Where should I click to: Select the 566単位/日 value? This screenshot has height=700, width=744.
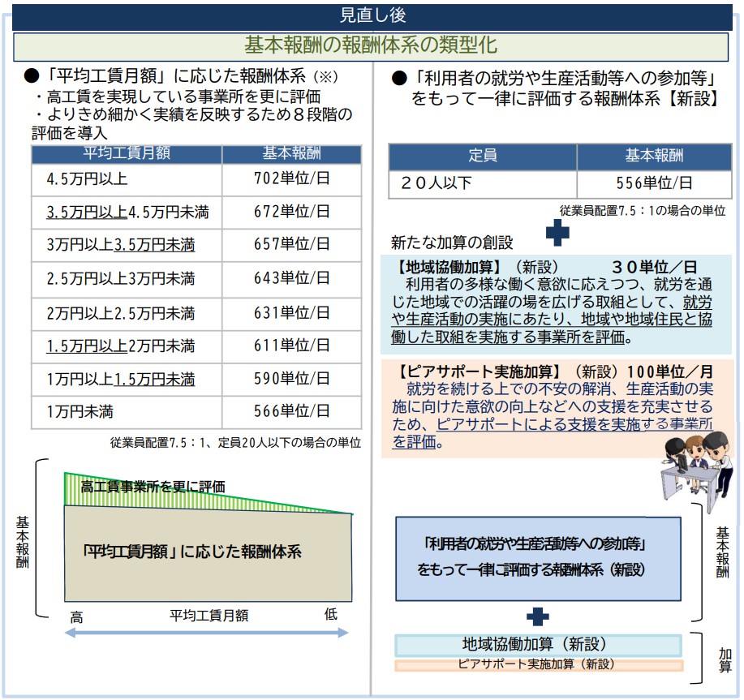point(292,412)
